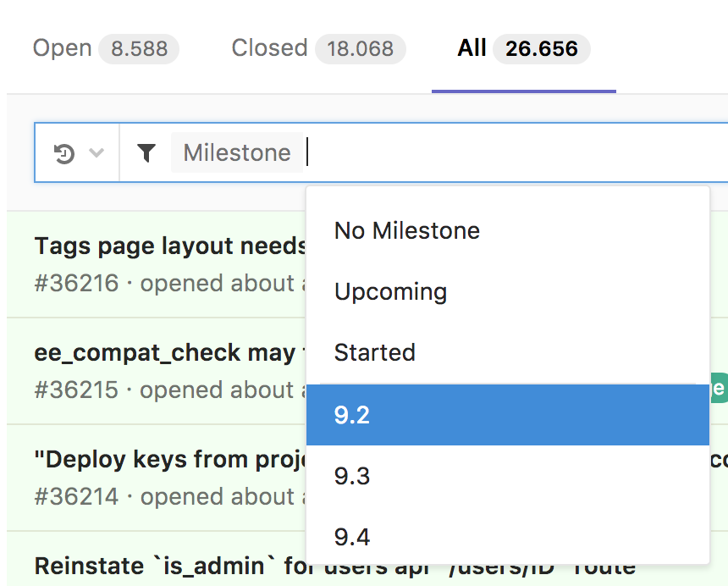Click the 8.588 open count badge
The height and width of the screenshot is (586, 728).
coord(139,49)
